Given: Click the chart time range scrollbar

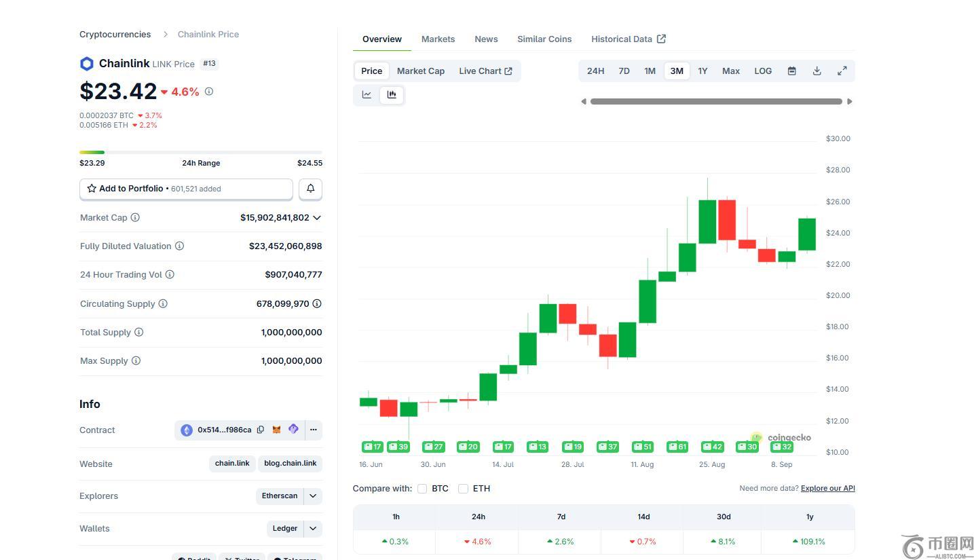Looking at the screenshot, I should 716,102.
